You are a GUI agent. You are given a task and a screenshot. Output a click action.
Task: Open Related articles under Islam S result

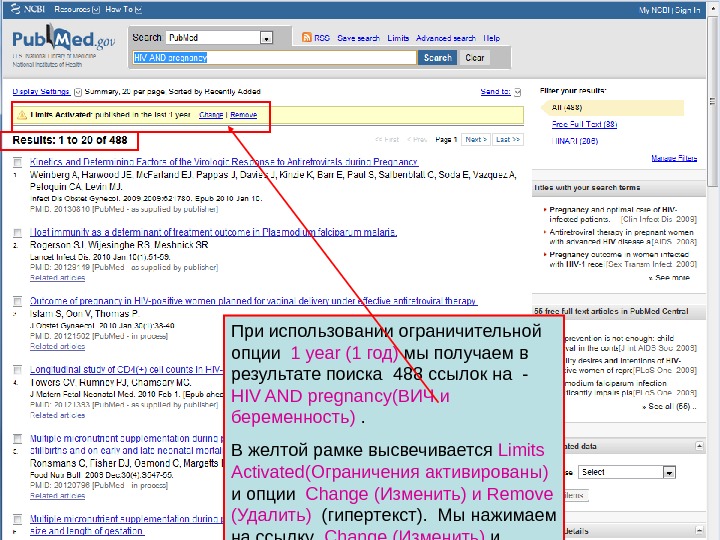pyautogui.click(x=57, y=347)
